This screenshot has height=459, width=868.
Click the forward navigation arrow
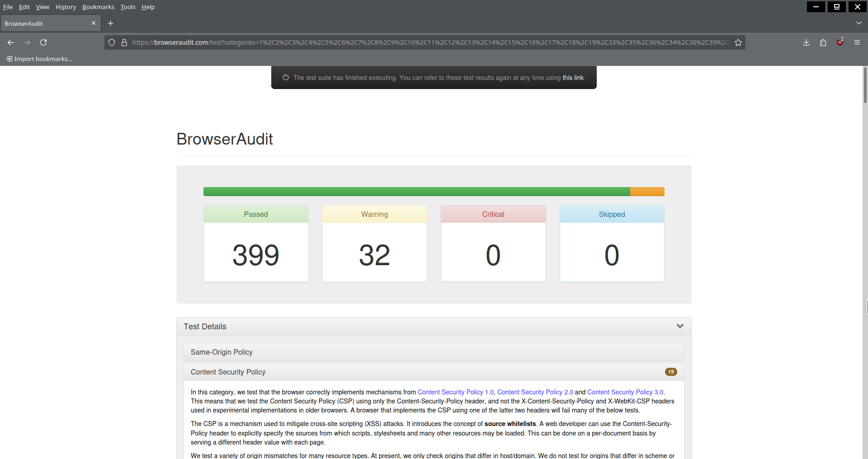tap(27, 42)
